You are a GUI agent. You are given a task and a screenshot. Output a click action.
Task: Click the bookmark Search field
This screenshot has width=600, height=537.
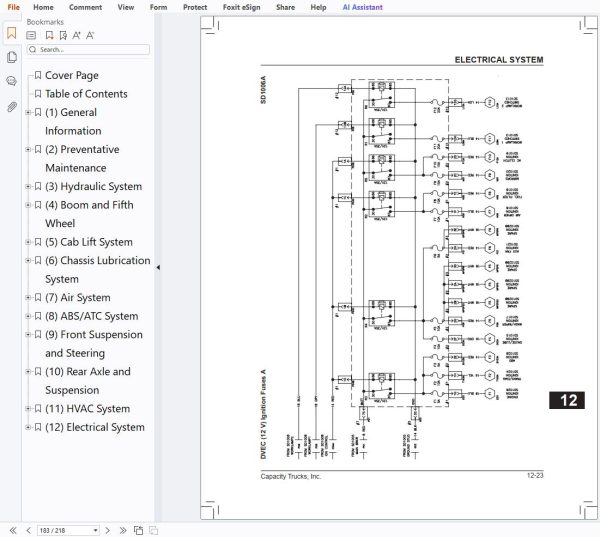coord(88,49)
